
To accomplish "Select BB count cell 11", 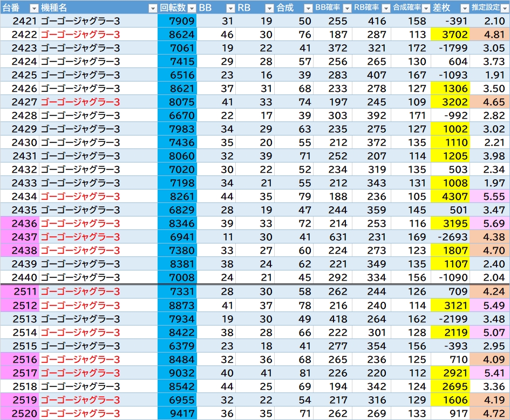I will pos(216,237).
